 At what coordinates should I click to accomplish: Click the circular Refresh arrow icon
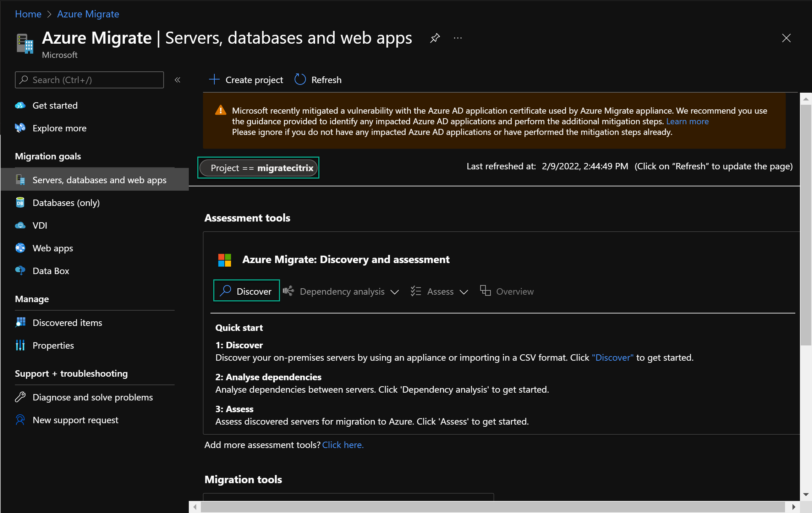300,79
